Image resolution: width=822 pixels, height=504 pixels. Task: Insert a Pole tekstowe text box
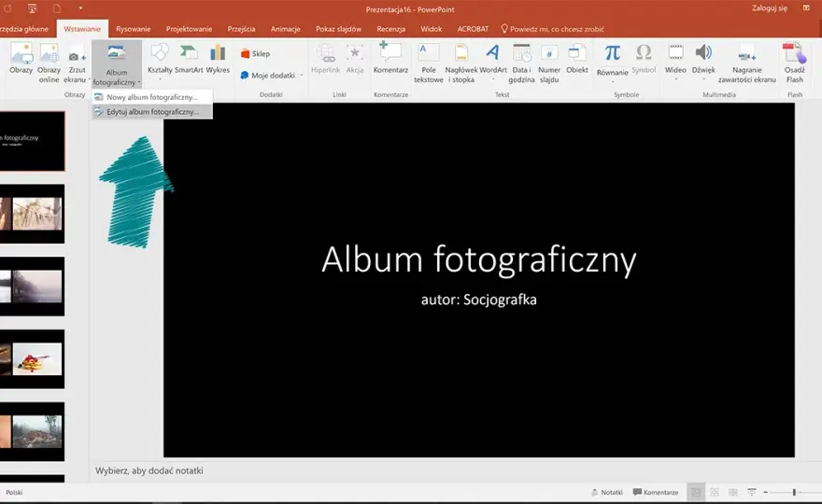429,63
